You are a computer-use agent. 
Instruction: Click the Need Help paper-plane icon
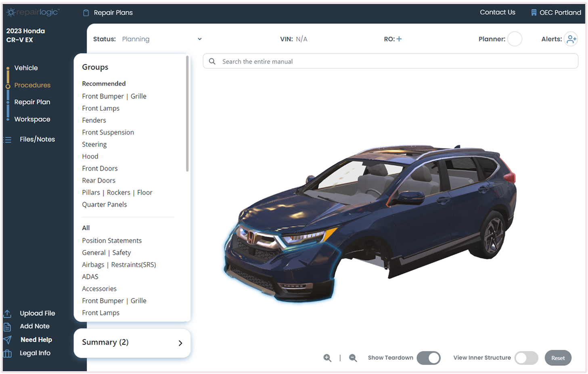[x=7, y=340]
